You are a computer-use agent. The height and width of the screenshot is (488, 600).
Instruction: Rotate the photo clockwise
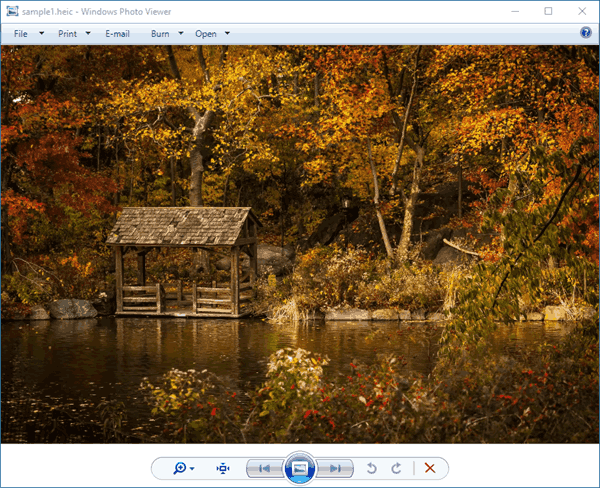[x=396, y=468]
